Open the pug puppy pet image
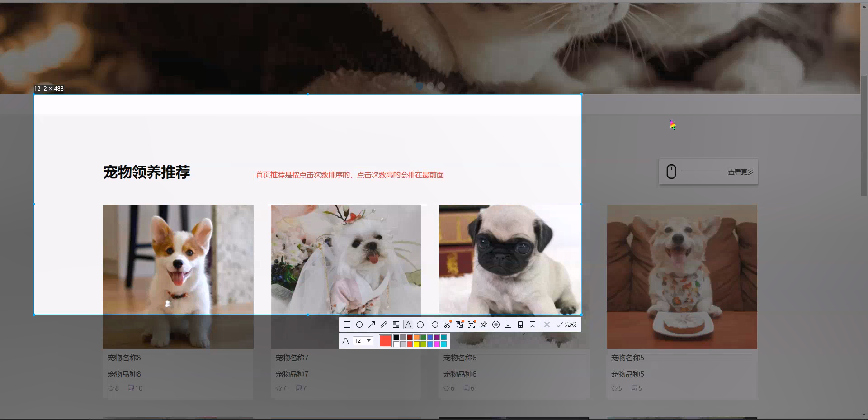The image size is (868, 420). click(x=514, y=277)
